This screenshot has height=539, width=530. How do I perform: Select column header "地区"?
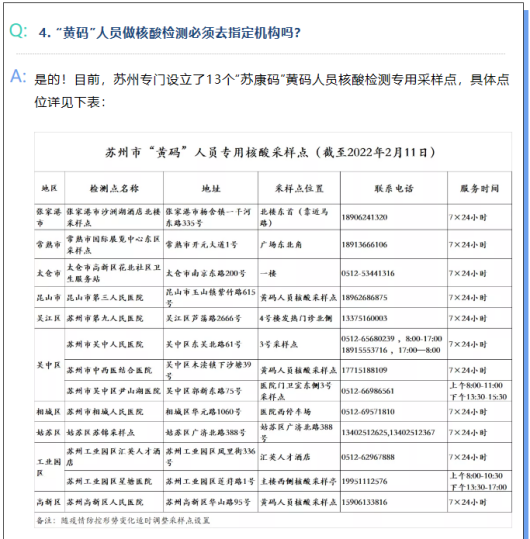(49, 188)
